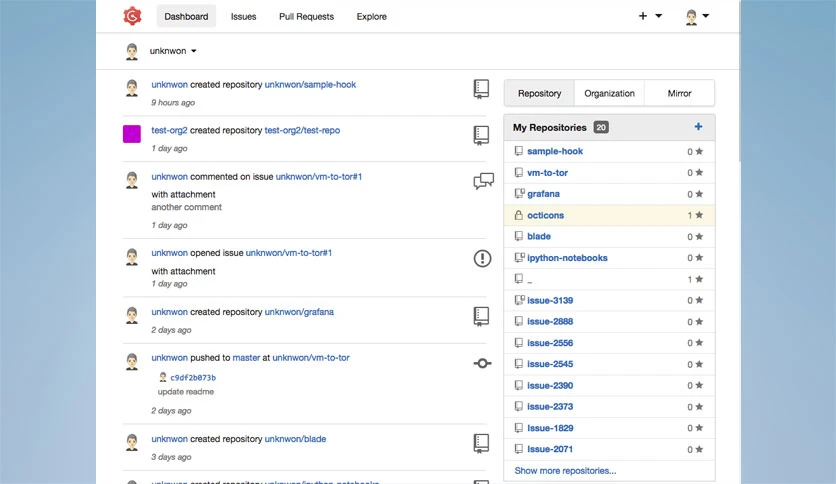The image size is (836, 484).
Task: Open the issue-2888 repository
Action: tap(550, 321)
